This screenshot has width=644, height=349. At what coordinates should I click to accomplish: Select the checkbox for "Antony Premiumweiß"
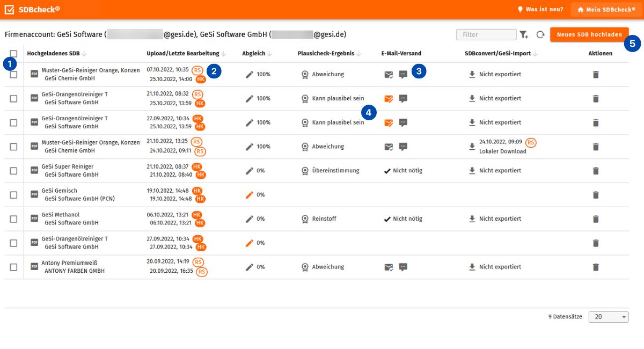pos(13,267)
